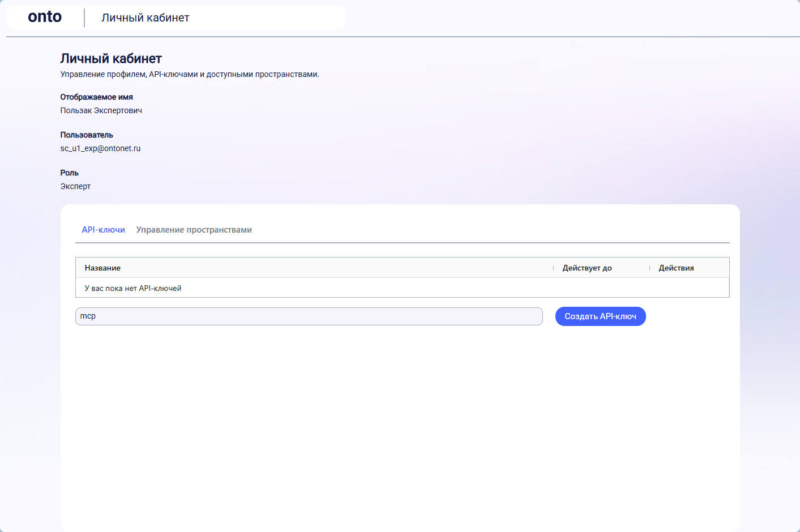This screenshot has width=800, height=532.
Task: Sort by the Название column header
Action: [x=102, y=268]
